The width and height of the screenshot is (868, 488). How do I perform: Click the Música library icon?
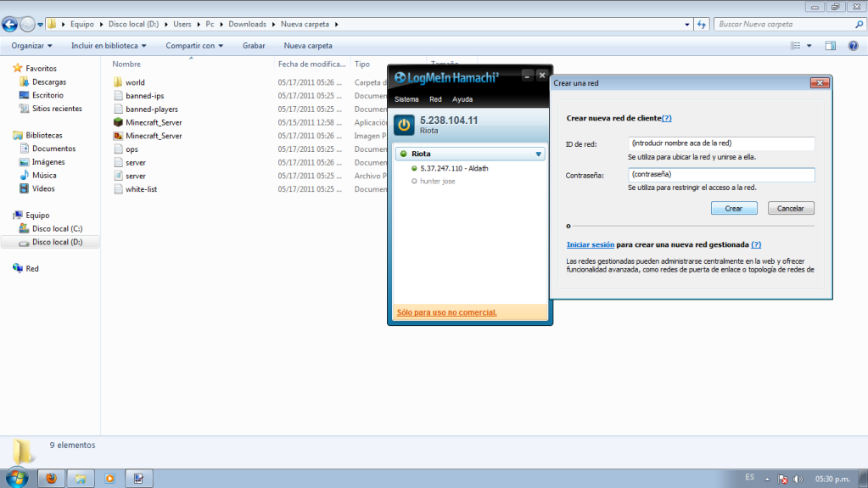coord(24,175)
